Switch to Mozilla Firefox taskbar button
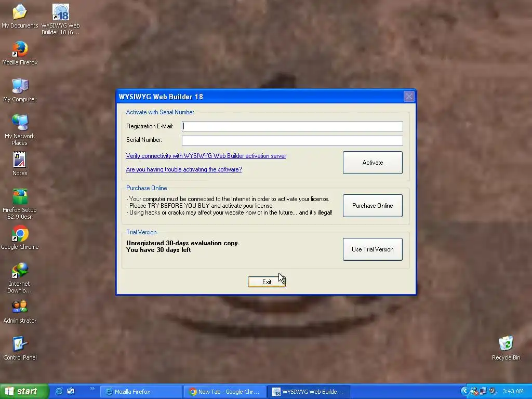This screenshot has width=532, height=399. (141, 392)
